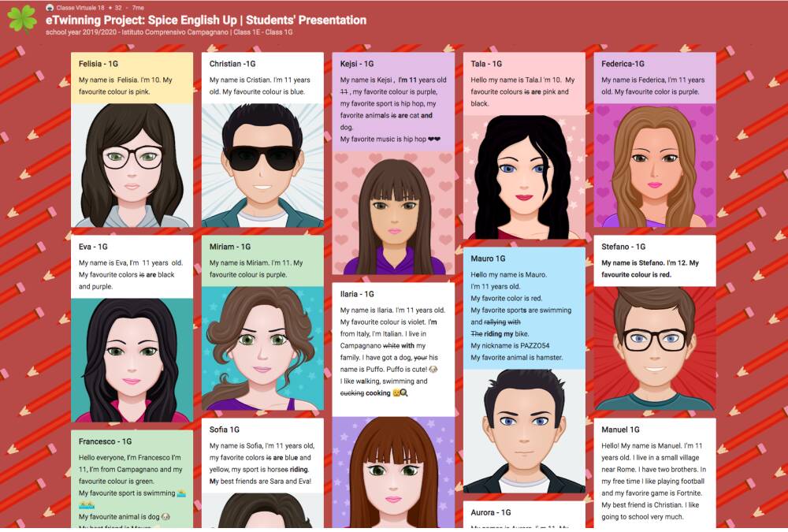The height and width of the screenshot is (532, 788).
Task: Click the post title Stefano - 1G
Action: 623,247
